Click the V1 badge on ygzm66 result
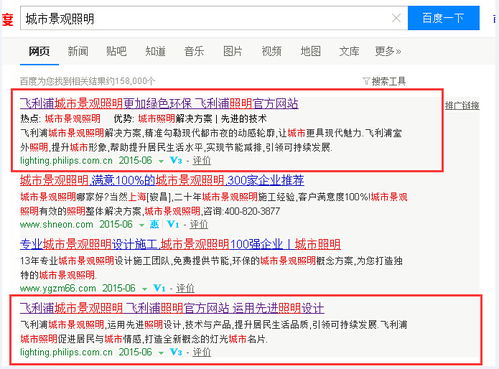The height and width of the screenshot is (369, 499). 159,288
